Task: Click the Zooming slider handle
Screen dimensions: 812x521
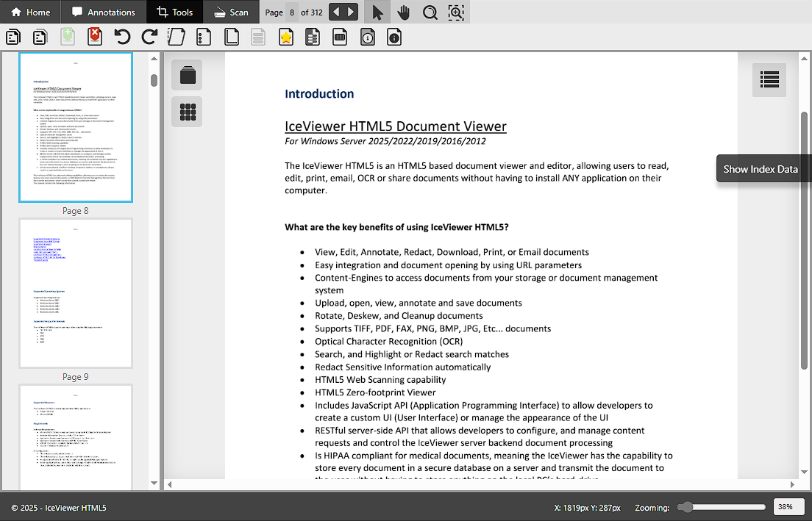Action: [685, 507]
